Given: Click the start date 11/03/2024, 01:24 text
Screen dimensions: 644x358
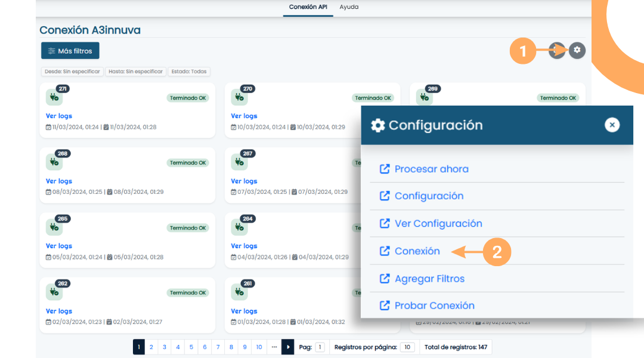Looking at the screenshot, I should pyautogui.click(x=76, y=127).
